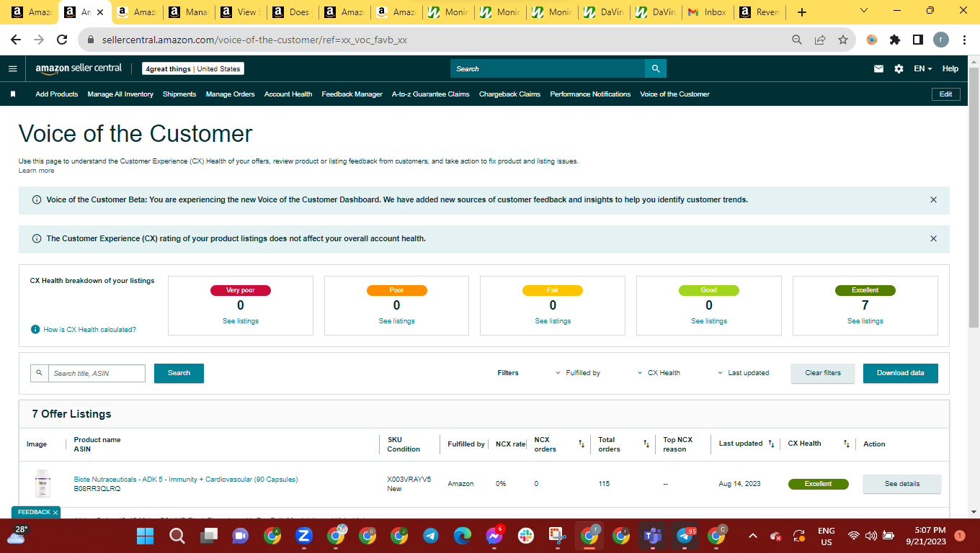Sort the table by Total orders
Image resolution: width=980 pixels, height=553 pixels.
(646, 444)
